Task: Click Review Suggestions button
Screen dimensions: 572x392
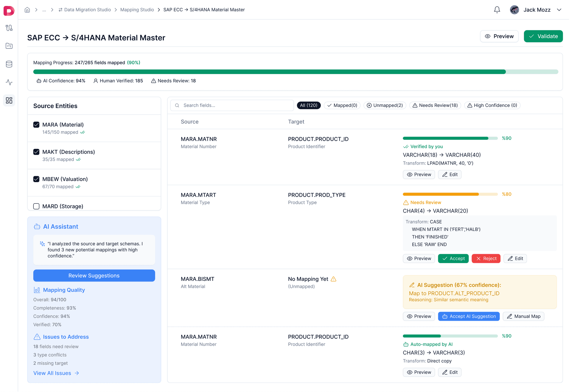Action: pos(94,276)
